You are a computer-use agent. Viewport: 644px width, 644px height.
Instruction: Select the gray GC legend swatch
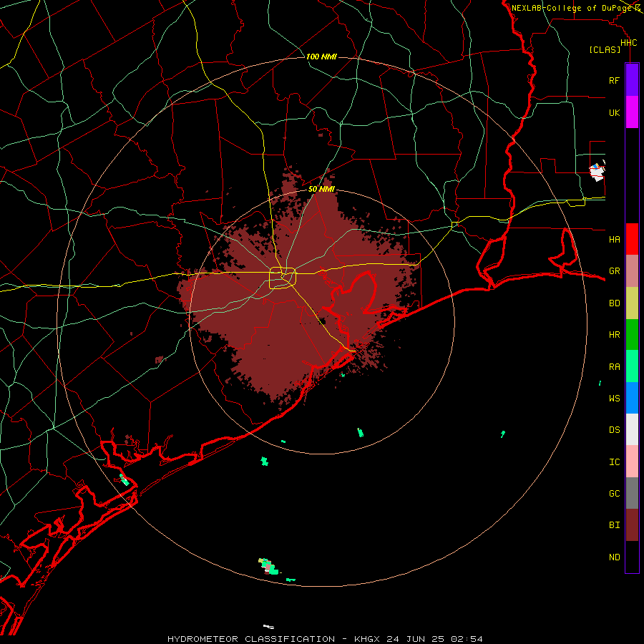click(632, 493)
